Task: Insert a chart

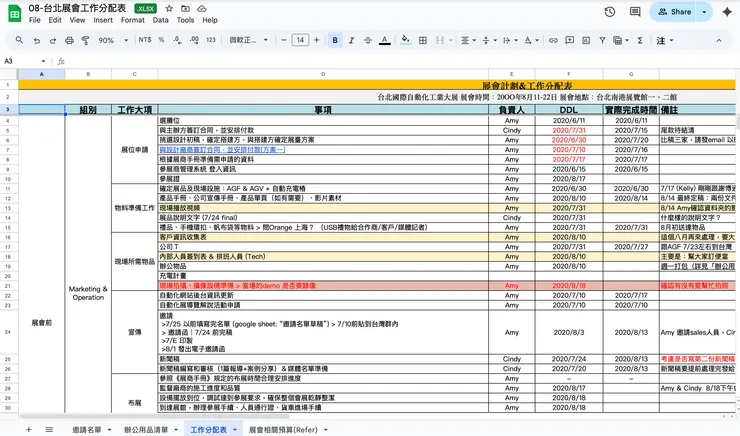Action: point(586,41)
